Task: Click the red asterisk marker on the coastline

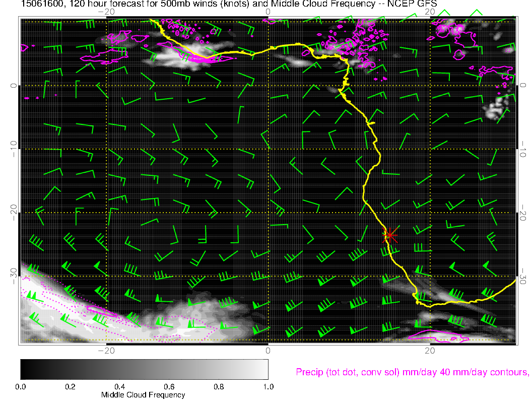Action: (x=390, y=235)
